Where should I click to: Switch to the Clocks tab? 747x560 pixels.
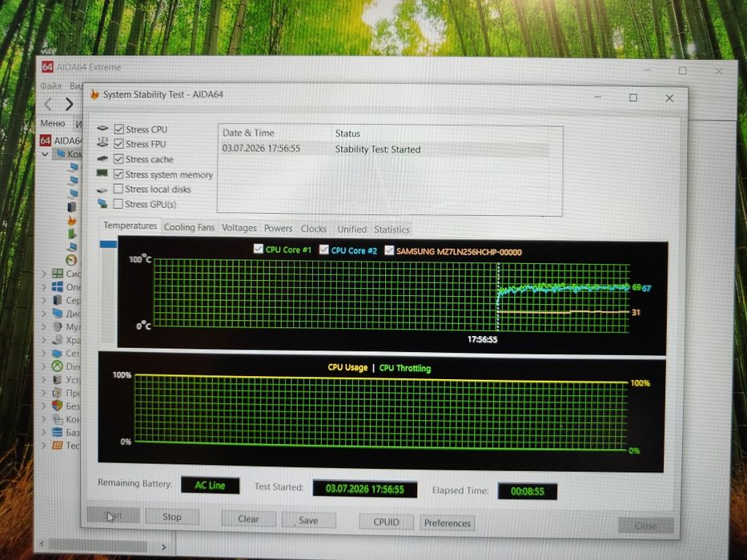(x=314, y=229)
